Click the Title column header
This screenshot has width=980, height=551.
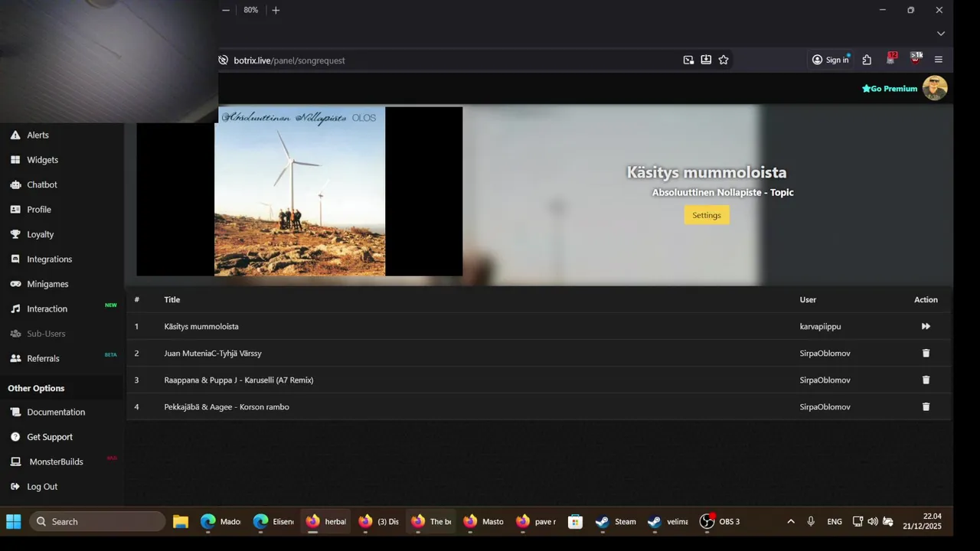click(x=171, y=299)
